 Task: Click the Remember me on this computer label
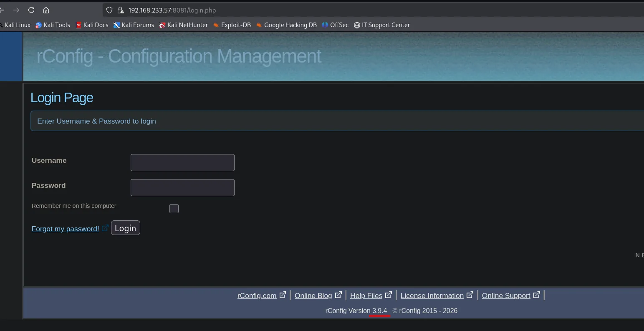click(74, 206)
